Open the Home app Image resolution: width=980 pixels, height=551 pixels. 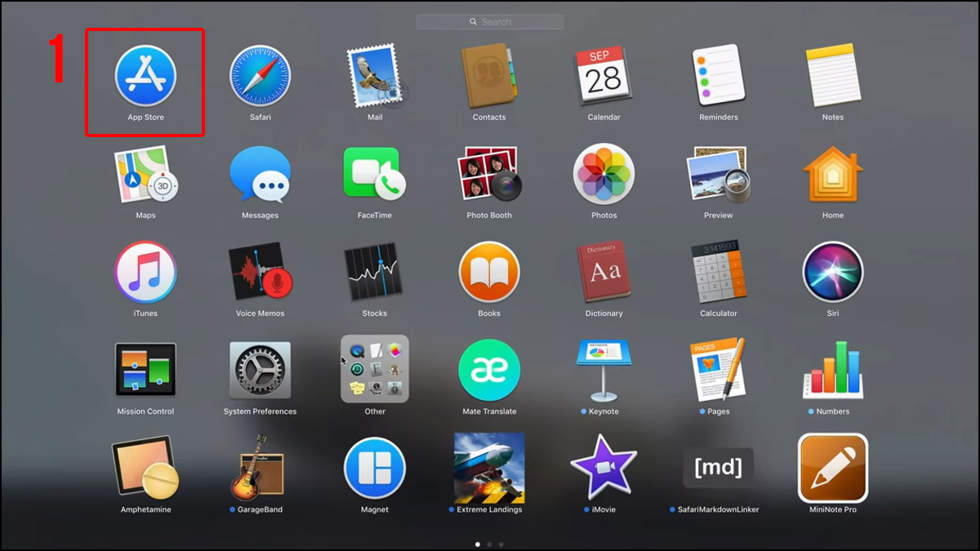[x=833, y=174]
